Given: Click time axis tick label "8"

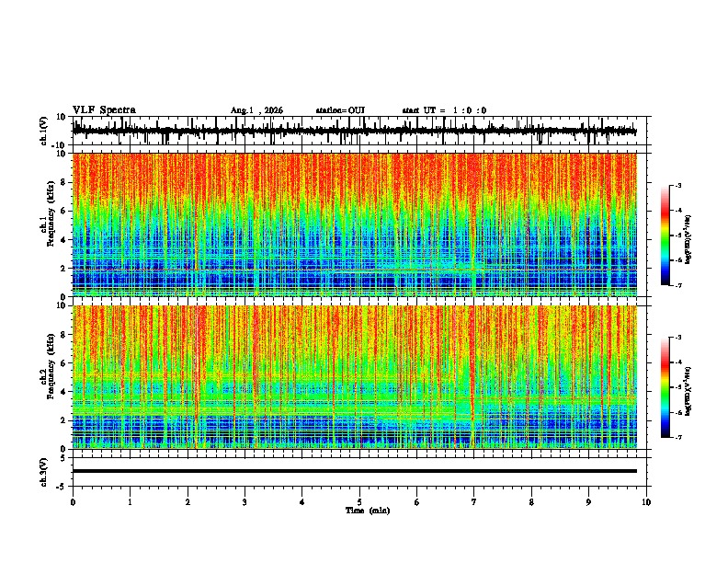Looking at the screenshot, I should (x=531, y=502).
